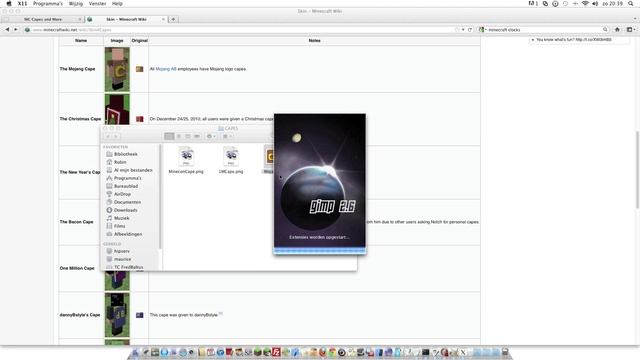640x360 pixels.
Task: Open the Programma's menu
Action: click(48, 3)
